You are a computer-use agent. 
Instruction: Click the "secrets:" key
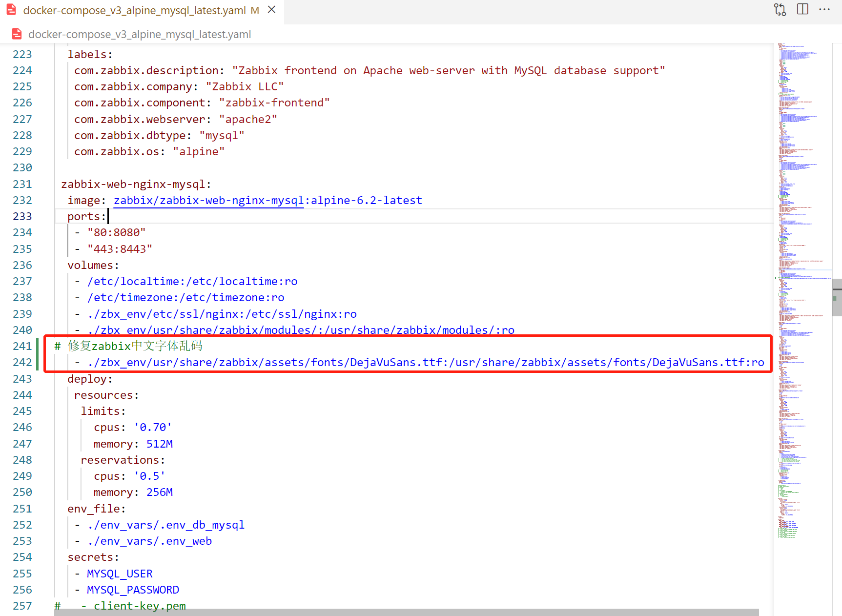click(x=93, y=557)
